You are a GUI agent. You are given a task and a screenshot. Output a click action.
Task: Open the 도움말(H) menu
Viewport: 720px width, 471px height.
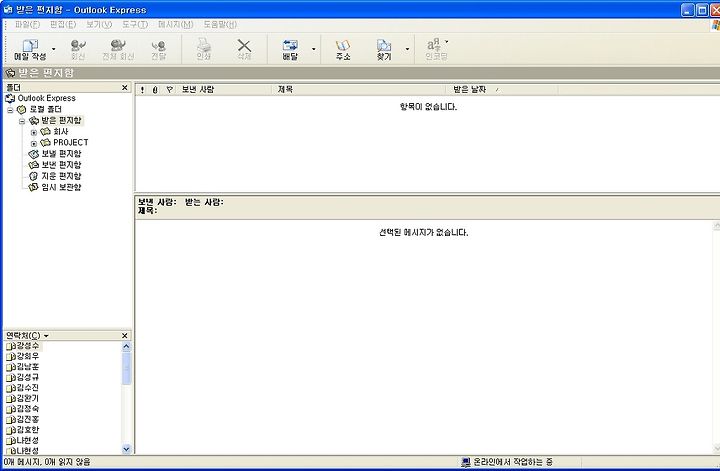(x=220, y=24)
